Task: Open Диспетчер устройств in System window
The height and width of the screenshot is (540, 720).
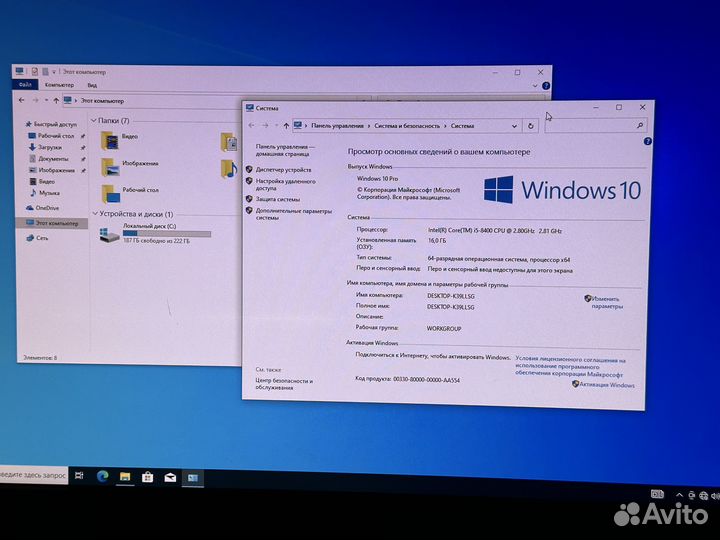Action: click(283, 170)
